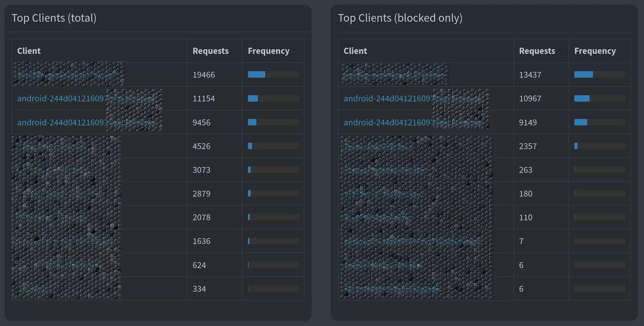Screen dimensions: 644x326
Task: Select the 3073 requests count cell
Action: (x=201, y=170)
